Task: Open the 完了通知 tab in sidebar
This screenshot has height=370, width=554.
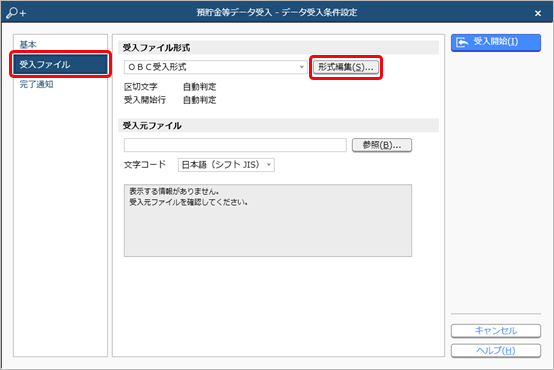Action: click(x=36, y=84)
